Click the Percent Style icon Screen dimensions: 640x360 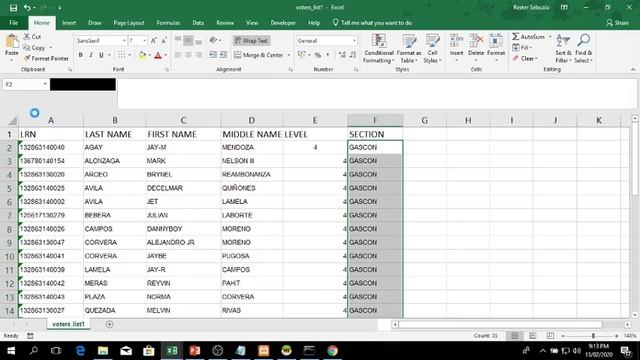[318, 55]
